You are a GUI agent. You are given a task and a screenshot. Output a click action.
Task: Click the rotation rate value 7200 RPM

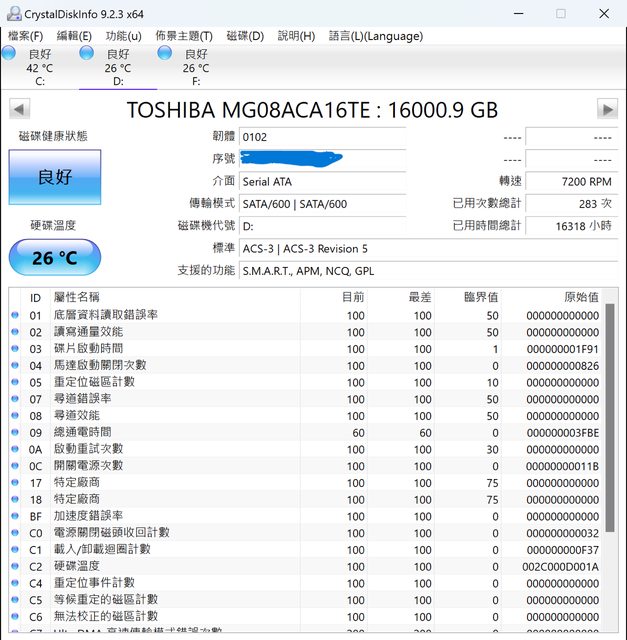coord(572,181)
